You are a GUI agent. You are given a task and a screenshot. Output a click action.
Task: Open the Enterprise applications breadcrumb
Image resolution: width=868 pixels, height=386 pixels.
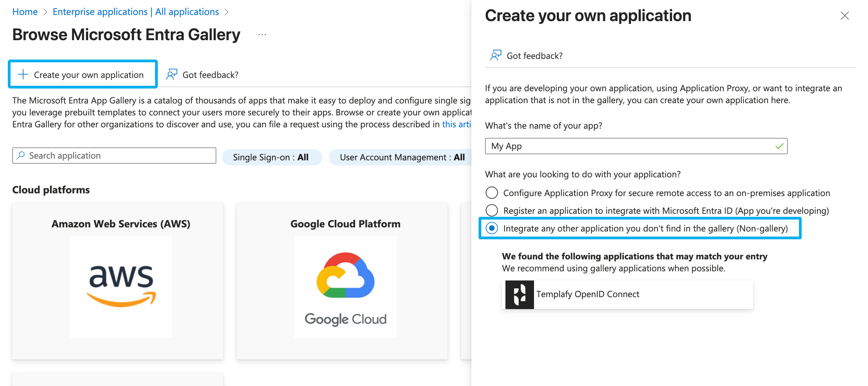click(x=136, y=11)
